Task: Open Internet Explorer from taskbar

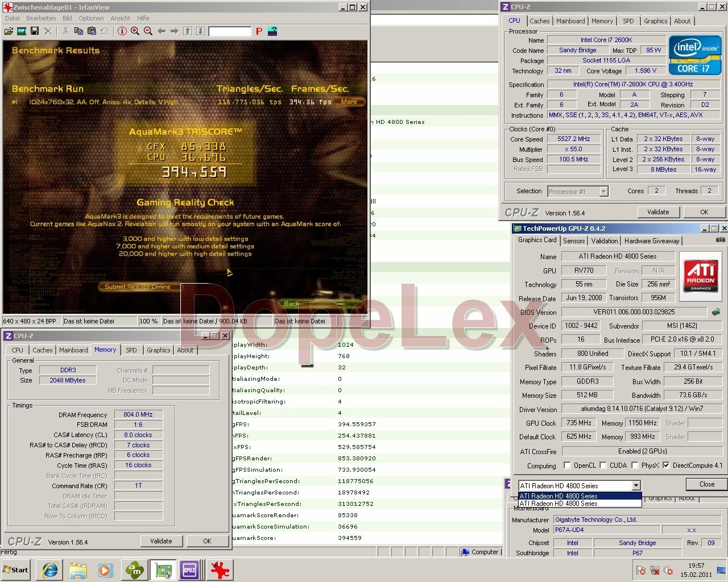Action: [x=49, y=570]
